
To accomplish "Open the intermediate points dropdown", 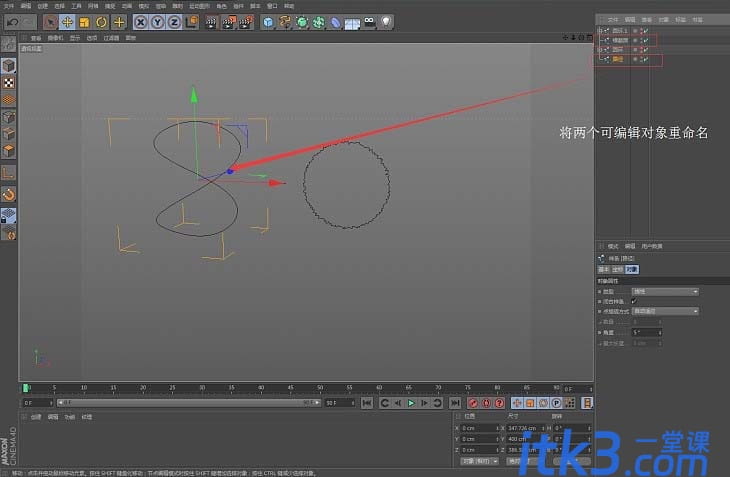I will pos(665,311).
